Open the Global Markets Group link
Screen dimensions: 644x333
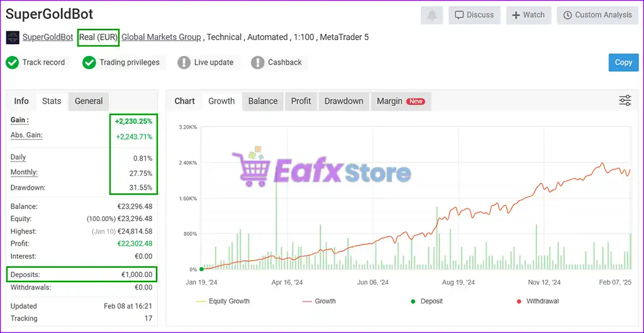tap(161, 37)
